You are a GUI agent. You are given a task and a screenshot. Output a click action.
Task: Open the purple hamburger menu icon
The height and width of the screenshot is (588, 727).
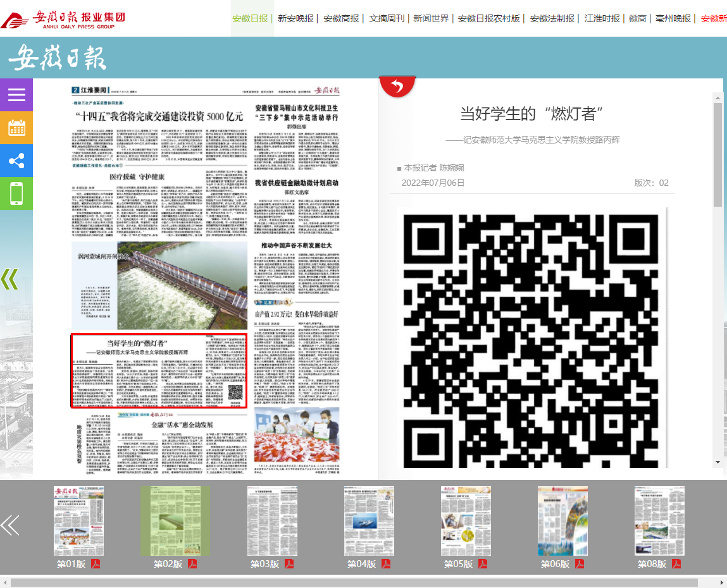(x=16, y=95)
